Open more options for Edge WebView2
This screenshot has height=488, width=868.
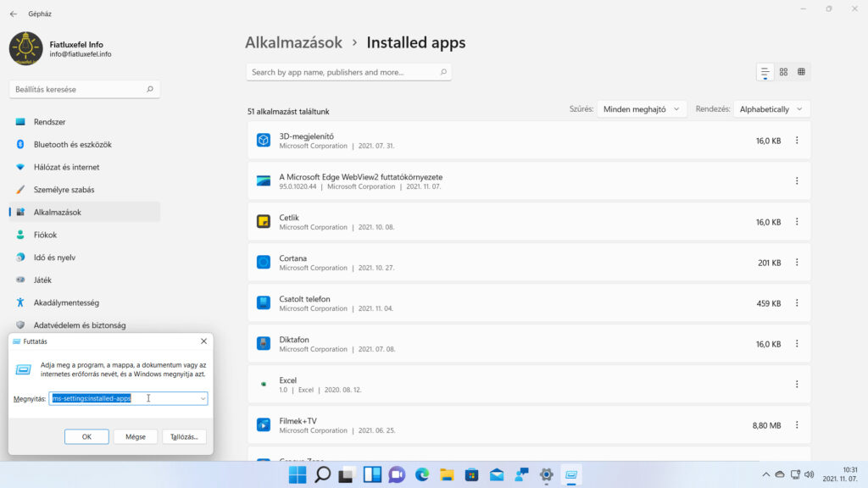coord(797,181)
